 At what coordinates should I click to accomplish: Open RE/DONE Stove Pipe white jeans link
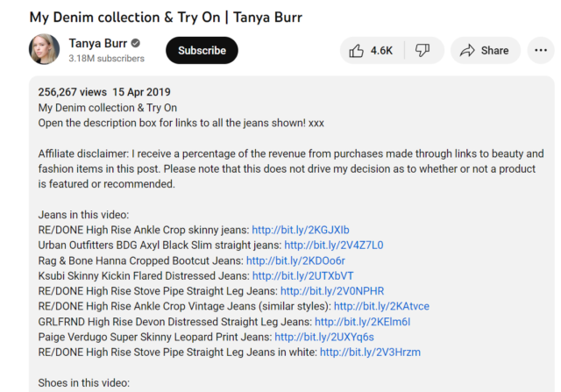[370, 352]
